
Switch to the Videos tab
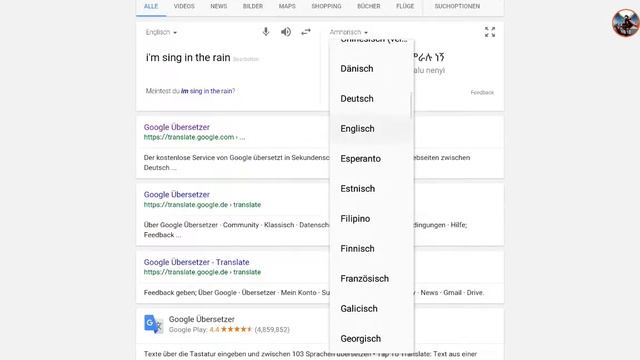click(x=184, y=7)
